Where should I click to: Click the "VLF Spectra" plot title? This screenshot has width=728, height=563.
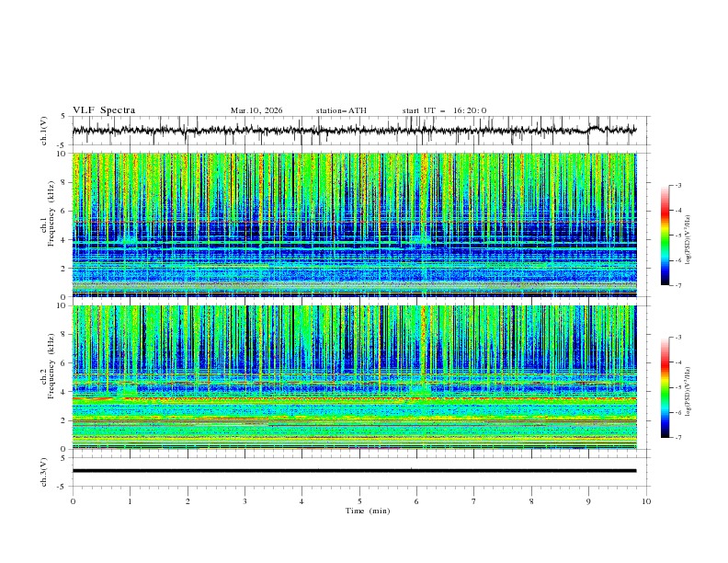[104, 110]
